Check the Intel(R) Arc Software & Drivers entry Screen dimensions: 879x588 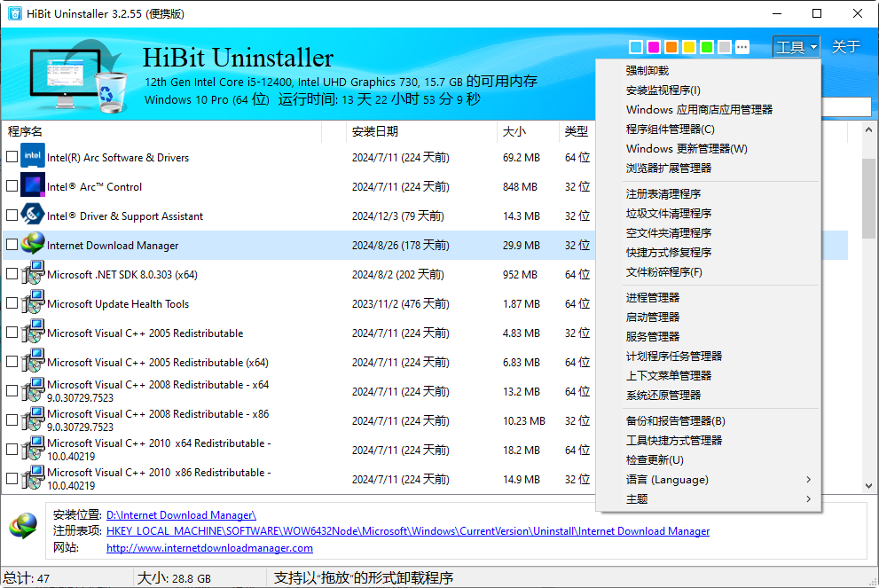(12, 157)
